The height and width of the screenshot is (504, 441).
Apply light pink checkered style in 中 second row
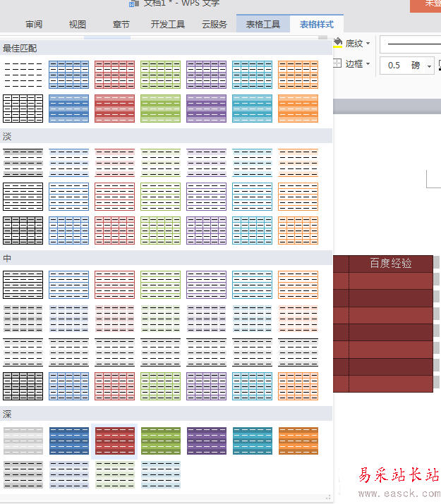point(114,319)
